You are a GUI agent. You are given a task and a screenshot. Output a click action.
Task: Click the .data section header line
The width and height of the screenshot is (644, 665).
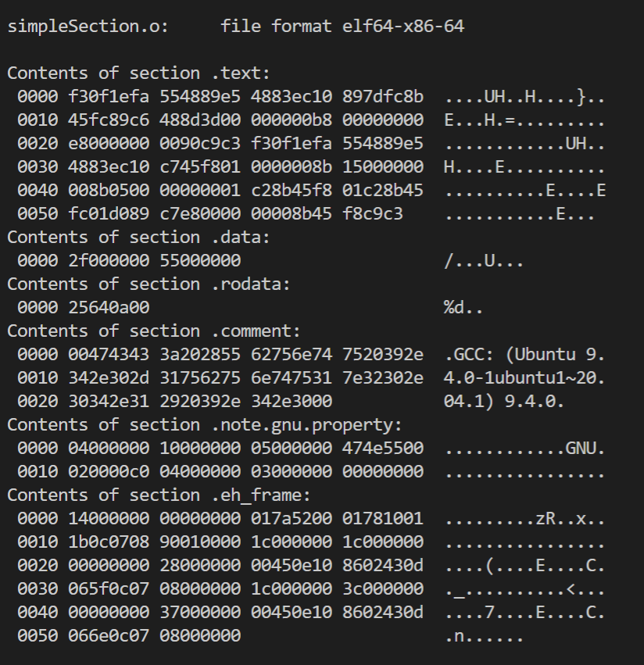click(138, 238)
